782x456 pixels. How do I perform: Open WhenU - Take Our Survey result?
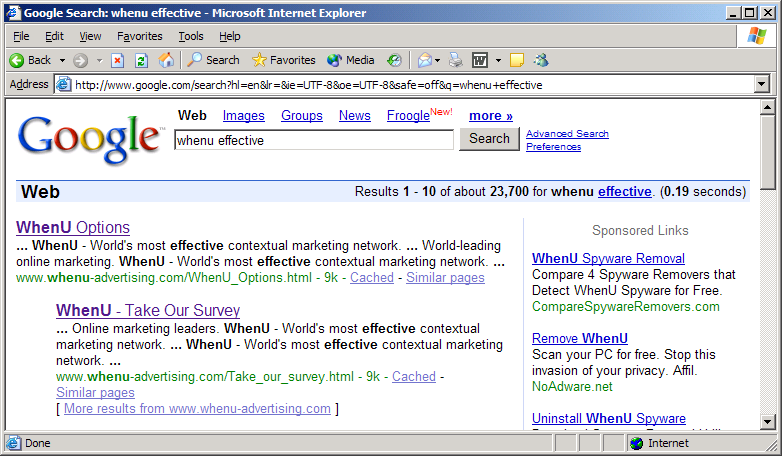point(148,310)
